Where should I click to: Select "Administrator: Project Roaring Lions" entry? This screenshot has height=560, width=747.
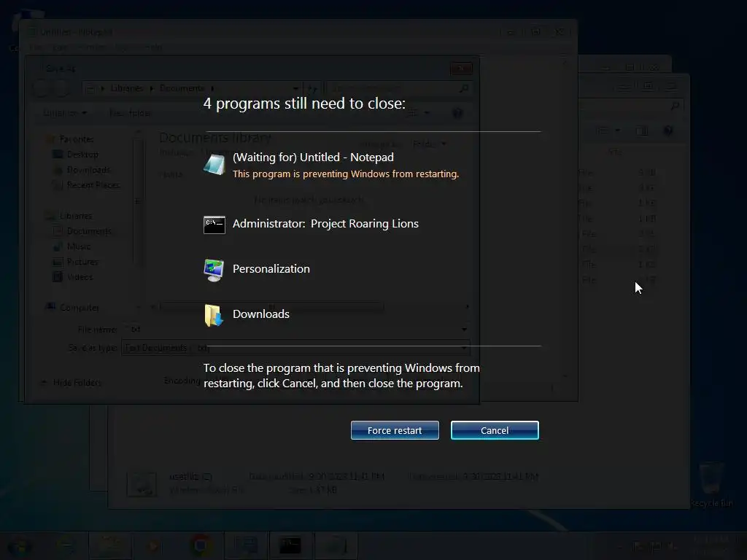tap(325, 223)
